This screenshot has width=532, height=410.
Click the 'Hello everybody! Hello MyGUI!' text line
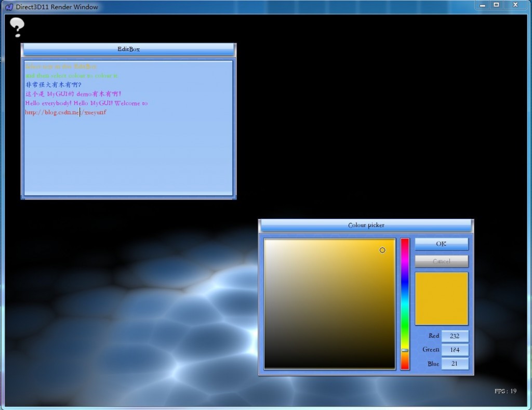[86, 103]
